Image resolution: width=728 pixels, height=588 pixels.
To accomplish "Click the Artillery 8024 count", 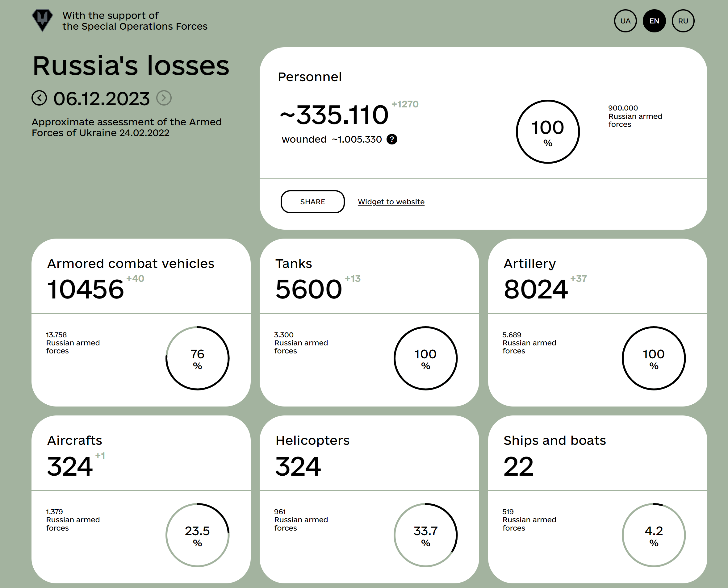I will (x=536, y=290).
